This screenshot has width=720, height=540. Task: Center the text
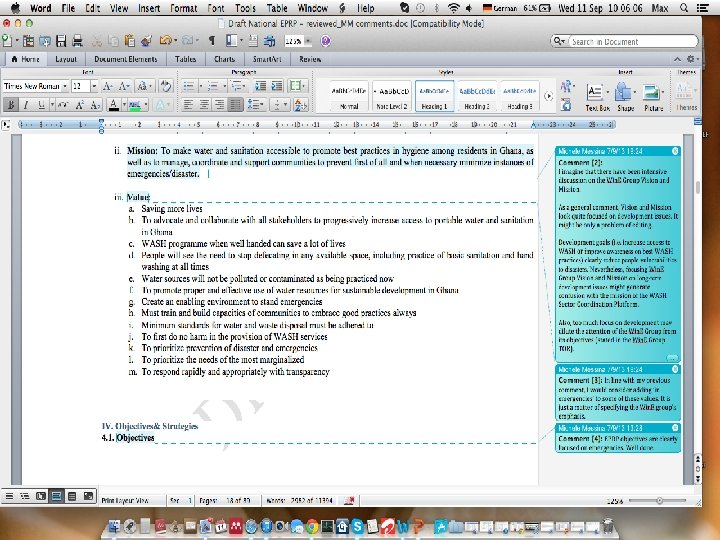coord(204,105)
